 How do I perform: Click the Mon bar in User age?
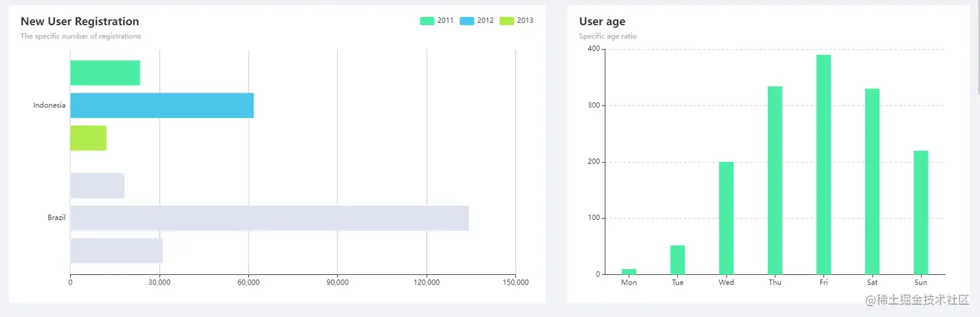click(629, 272)
